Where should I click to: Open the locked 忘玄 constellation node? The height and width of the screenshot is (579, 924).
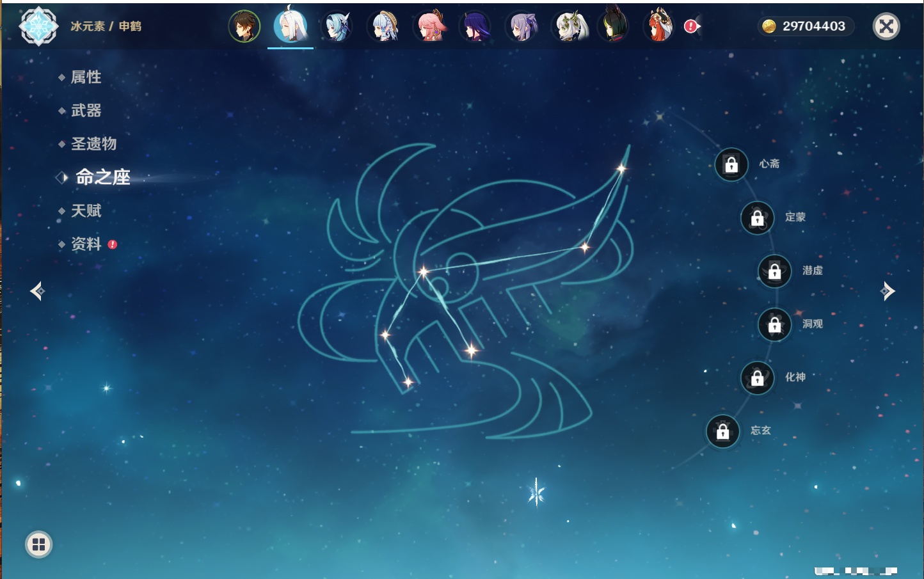point(722,431)
